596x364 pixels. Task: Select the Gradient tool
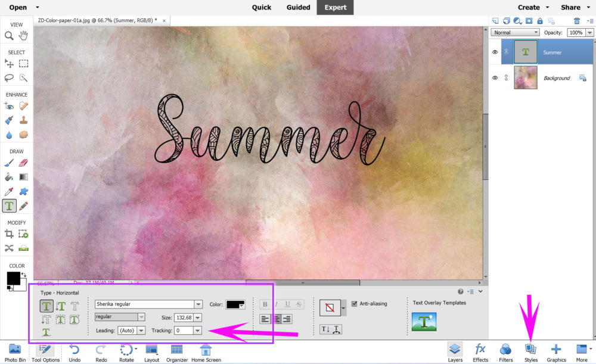pyautogui.click(x=24, y=177)
